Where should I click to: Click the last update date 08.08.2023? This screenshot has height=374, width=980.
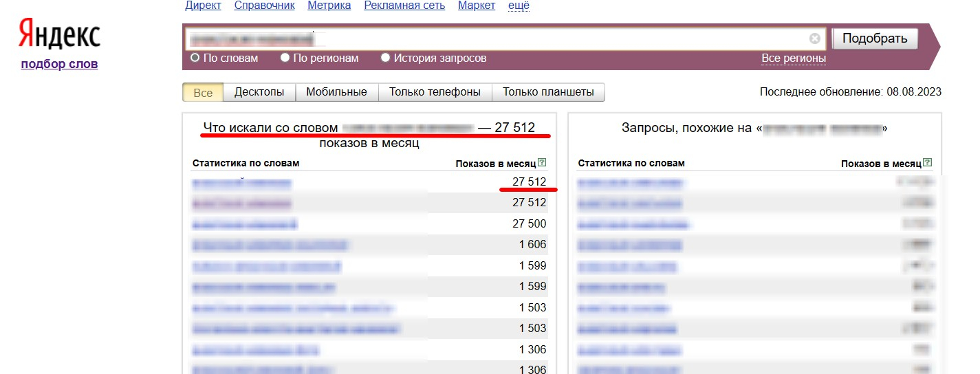coord(914,92)
